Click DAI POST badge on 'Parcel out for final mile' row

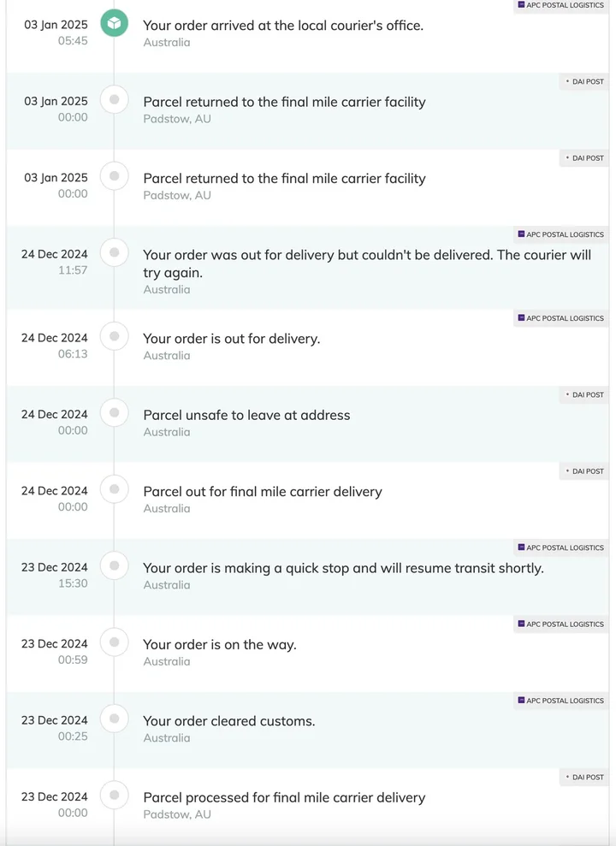coord(584,471)
